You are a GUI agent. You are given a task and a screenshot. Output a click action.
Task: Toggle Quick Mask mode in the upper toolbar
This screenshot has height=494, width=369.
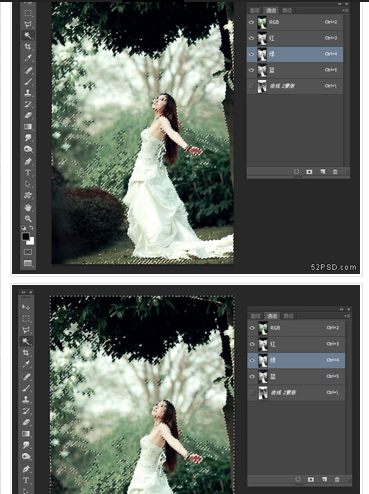click(28, 252)
